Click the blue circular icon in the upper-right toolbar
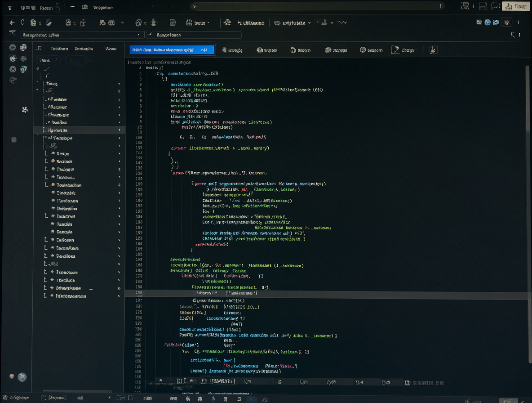This screenshot has width=532, height=403. click(488, 22)
